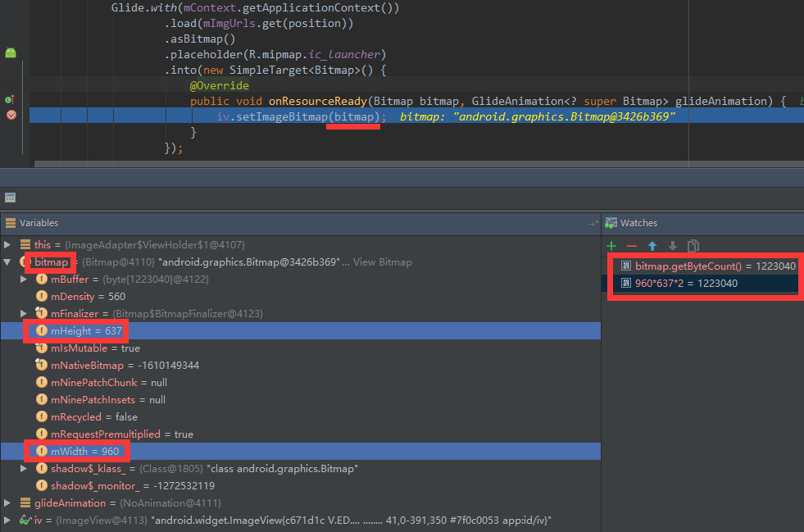Click the Variables panel header icon
The width and height of the screenshot is (804, 532).
11,223
